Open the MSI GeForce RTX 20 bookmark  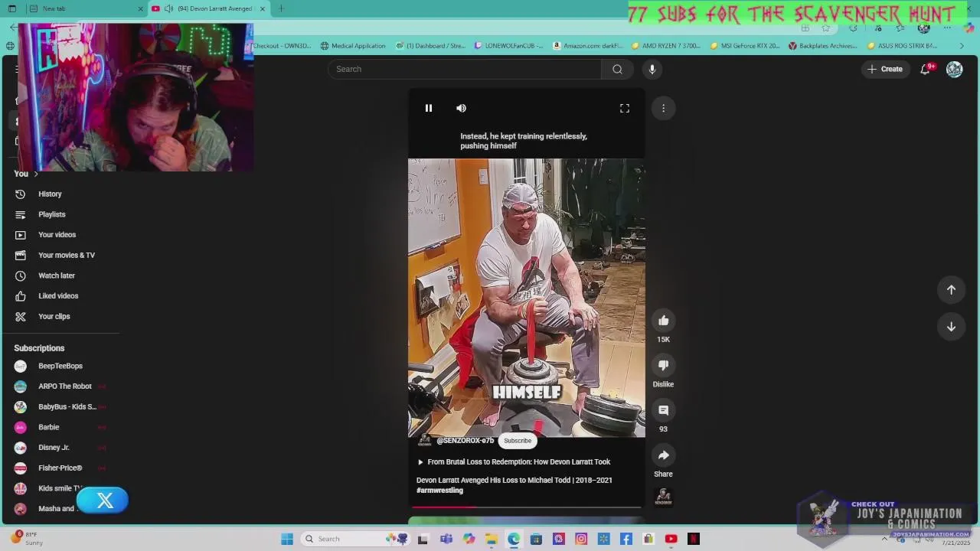745,46
